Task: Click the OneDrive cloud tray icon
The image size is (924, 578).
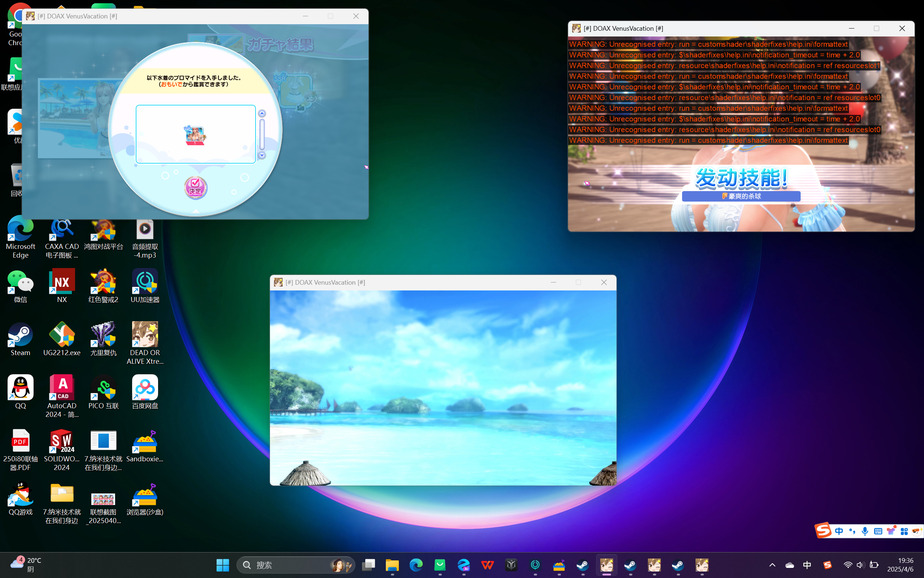Action: click(x=790, y=565)
